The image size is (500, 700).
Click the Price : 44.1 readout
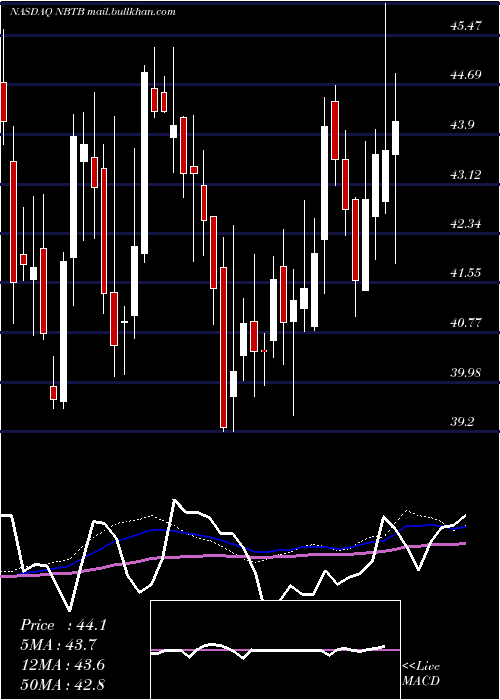pos(63,625)
